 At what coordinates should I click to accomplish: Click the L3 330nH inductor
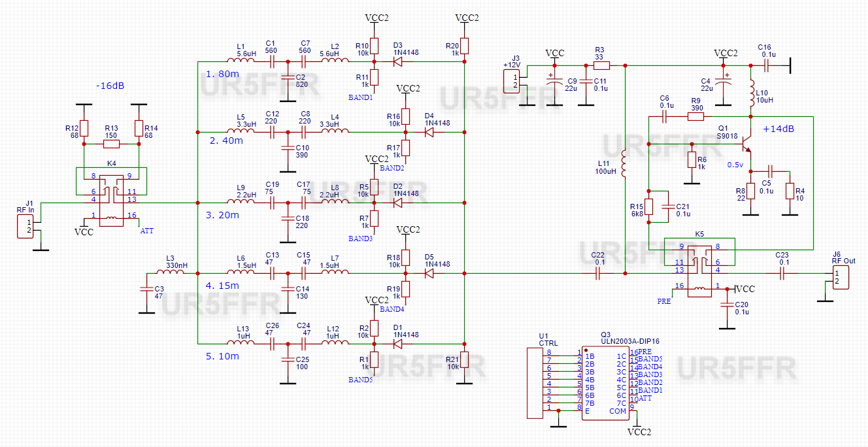click(x=171, y=273)
